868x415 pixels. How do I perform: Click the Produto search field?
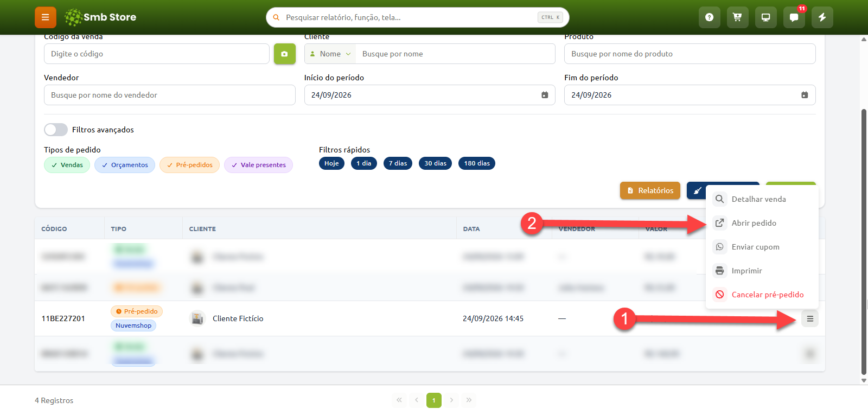coord(690,54)
